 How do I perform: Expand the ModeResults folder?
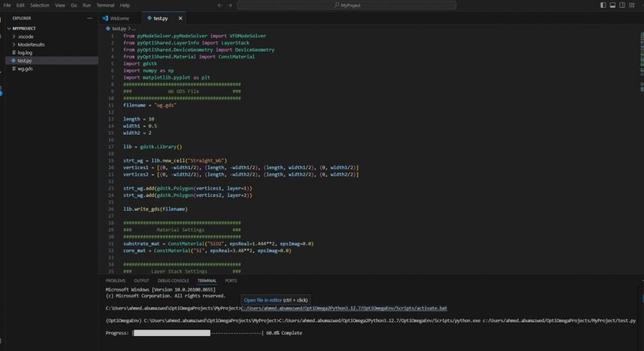pyautogui.click(x=14, y=44)
